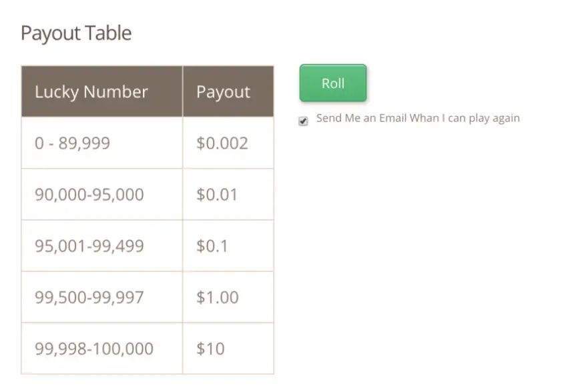Click 'play again' text beside checkbox
Viewport: 566px width, 392px height.
[494, 119]
